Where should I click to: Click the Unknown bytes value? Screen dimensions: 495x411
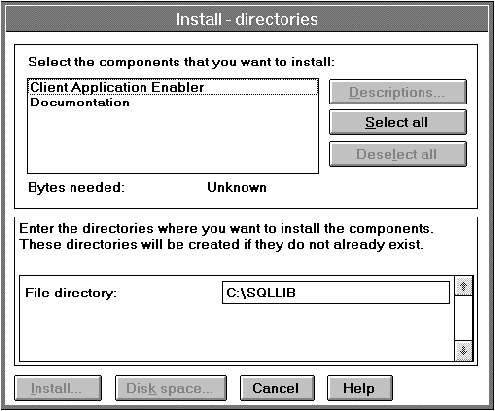pos(237,188)
